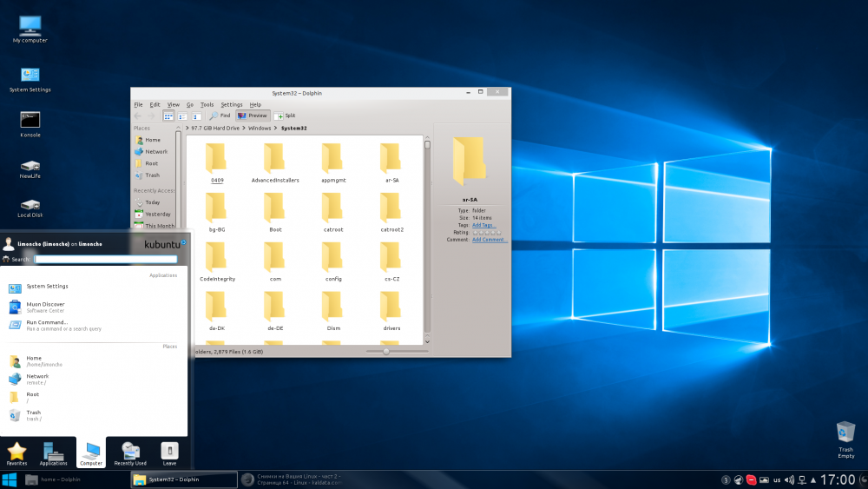The image size is (868, 489).
Task: Open Run Command from Kickoff menu
Action: [94, 326]
